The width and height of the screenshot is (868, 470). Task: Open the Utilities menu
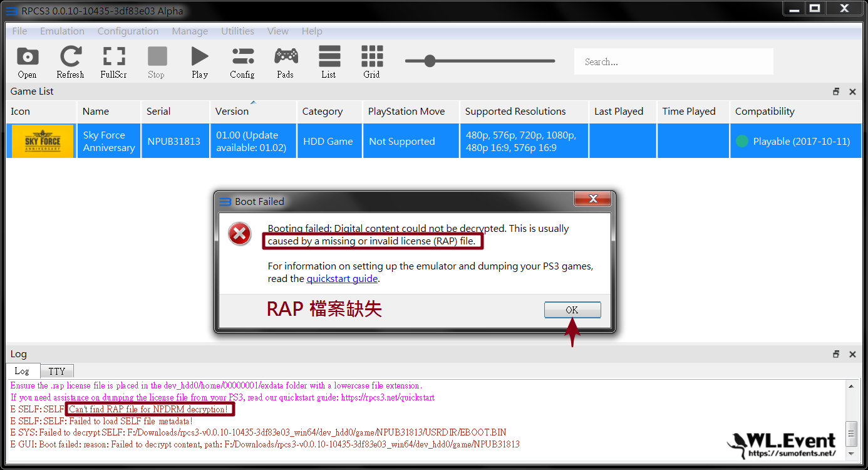click(x=237, y=31)
